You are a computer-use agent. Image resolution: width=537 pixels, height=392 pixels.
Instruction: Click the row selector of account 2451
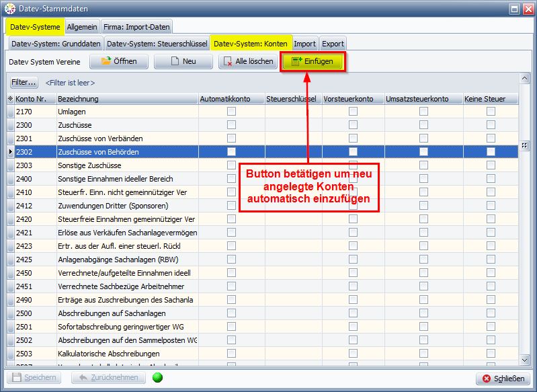tap(11, 286)
